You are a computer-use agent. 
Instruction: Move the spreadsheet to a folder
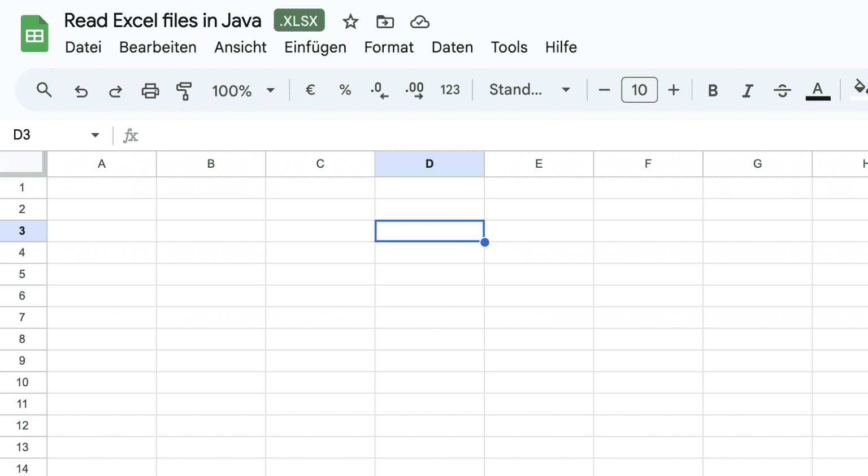[385, 21]
